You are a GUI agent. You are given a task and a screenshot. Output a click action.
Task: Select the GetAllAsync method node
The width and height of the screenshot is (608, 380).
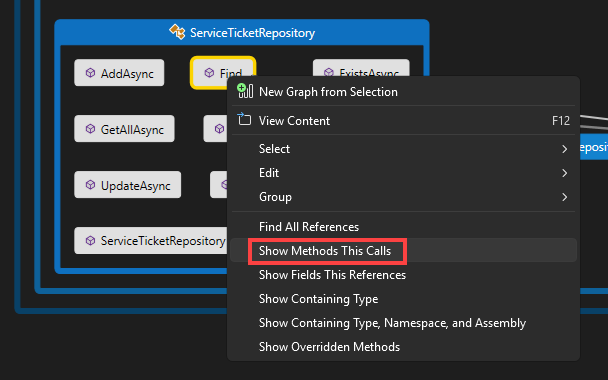(x=124, y=129)
